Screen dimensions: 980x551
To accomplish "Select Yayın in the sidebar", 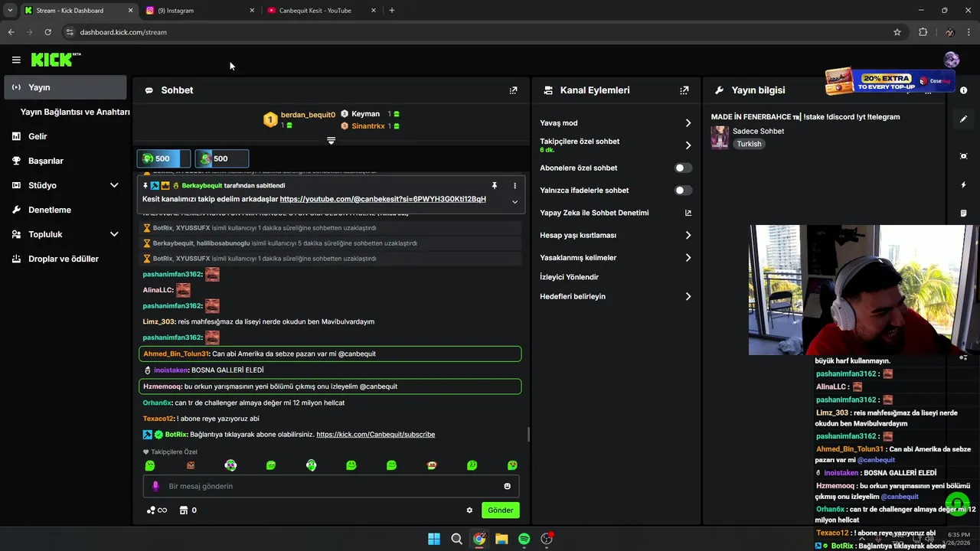I will click(x=65, y=87).
